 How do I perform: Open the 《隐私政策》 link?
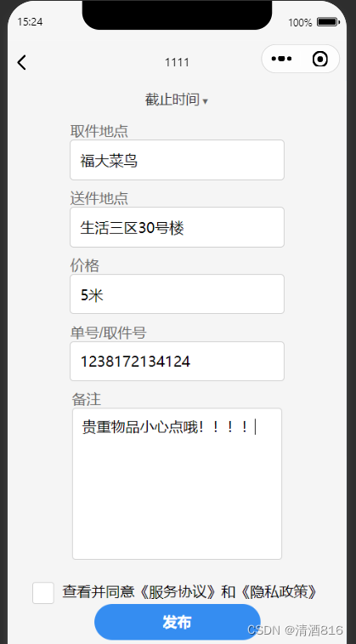[x=279, y=592]
